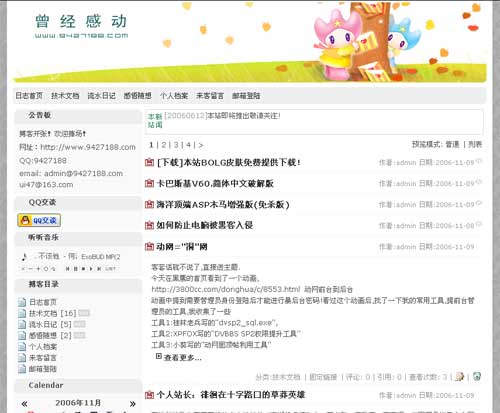Image resolution: width=500 pixels, height=413 pixels.
Task: Go to the previous month in Calendar
Action: [x=24, y=404]
